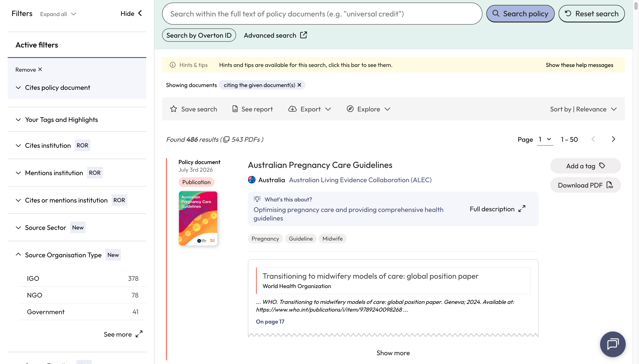
Task: Click the Australia flag icon
Action: pos(252,180)
